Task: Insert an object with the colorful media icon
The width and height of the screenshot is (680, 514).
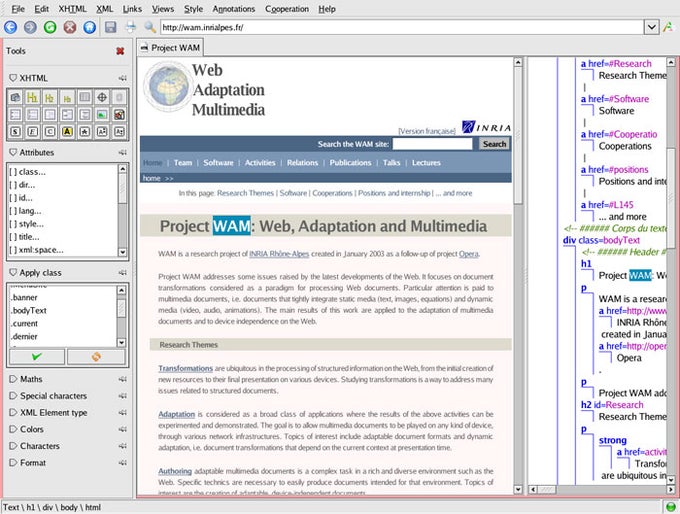Action: pos(119,115)
